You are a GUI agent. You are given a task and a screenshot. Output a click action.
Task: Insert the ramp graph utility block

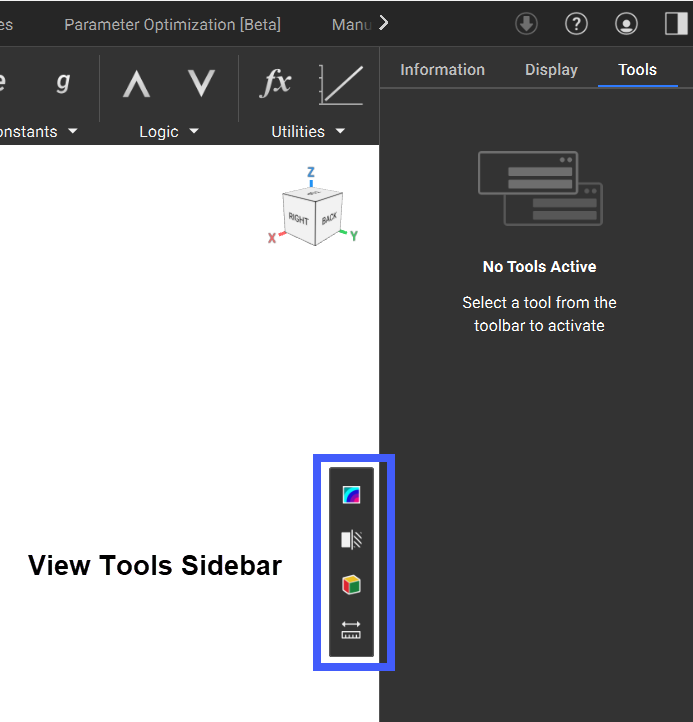tap(341, 85)
